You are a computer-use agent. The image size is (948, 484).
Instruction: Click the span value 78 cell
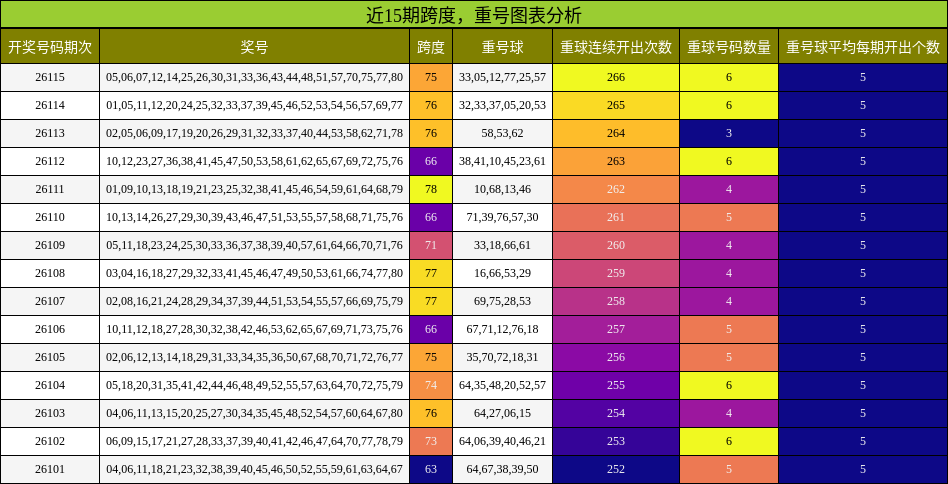431,189
